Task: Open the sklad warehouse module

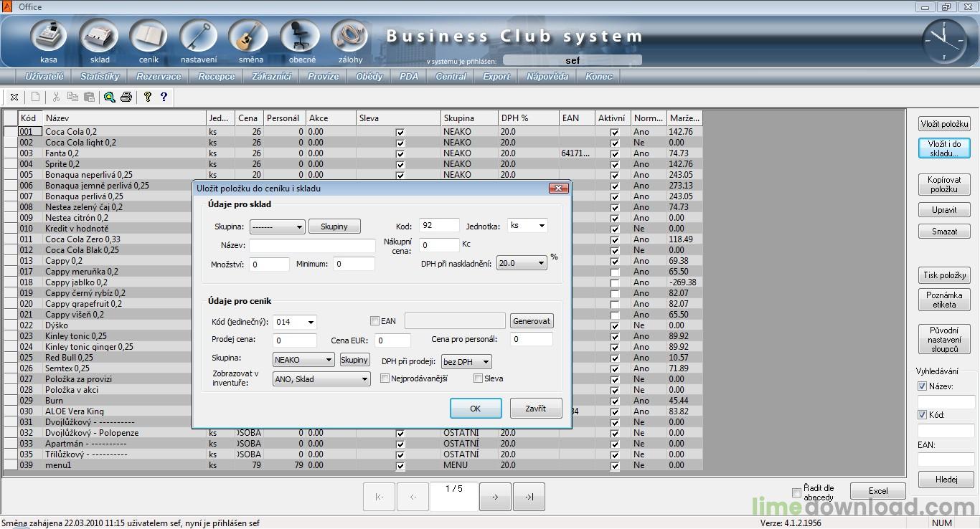Action: click(x=100, y=37)
